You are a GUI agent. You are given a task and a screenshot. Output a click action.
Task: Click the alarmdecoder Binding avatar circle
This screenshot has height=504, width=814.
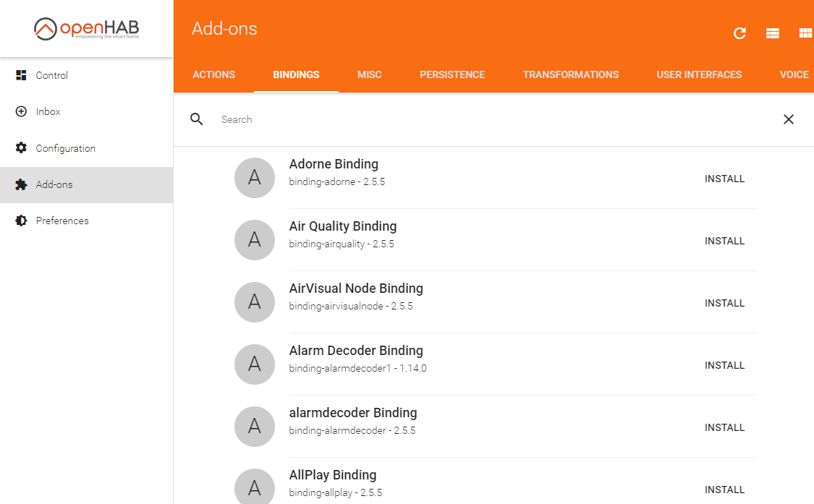tap(255, 427)
